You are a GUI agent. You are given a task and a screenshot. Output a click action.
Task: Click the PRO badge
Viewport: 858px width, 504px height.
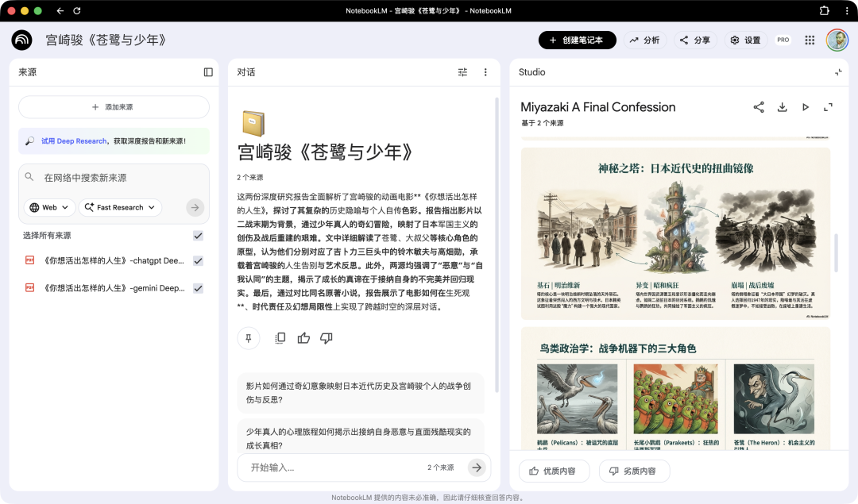tap(783, 40)
